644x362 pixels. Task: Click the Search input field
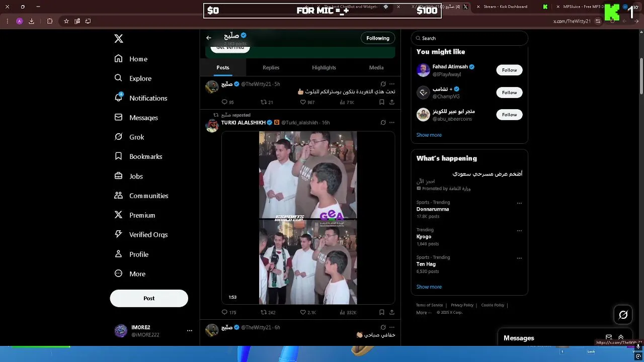point(469,38)
